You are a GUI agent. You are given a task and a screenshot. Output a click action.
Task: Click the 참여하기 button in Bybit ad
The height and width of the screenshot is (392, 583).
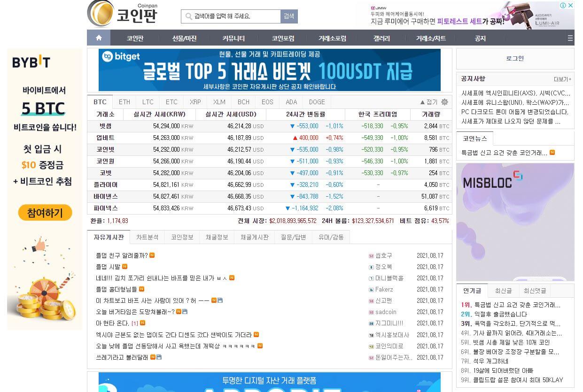pyautogui.click(x=45, y=213)
